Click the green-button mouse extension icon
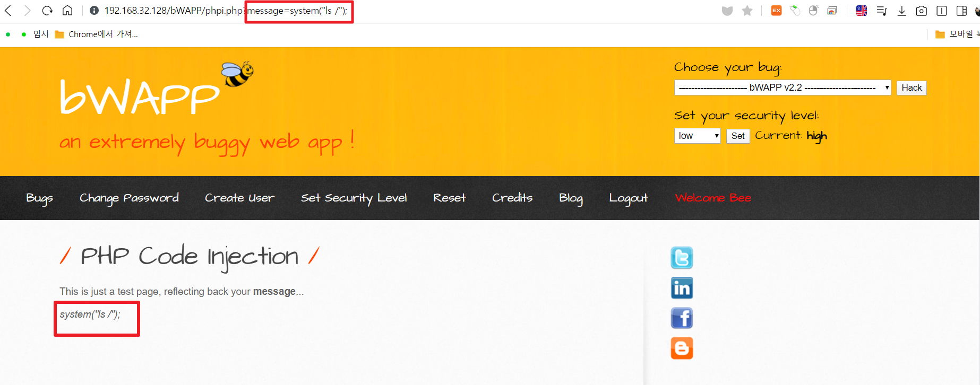This screenshot has width=980, height=385. (x=795, y=11)
